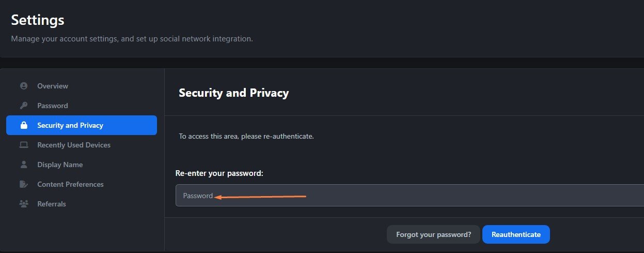Viewport: 644px width, 253px height.
Task: Click the key icon beside Password
Action: [23, 106]
